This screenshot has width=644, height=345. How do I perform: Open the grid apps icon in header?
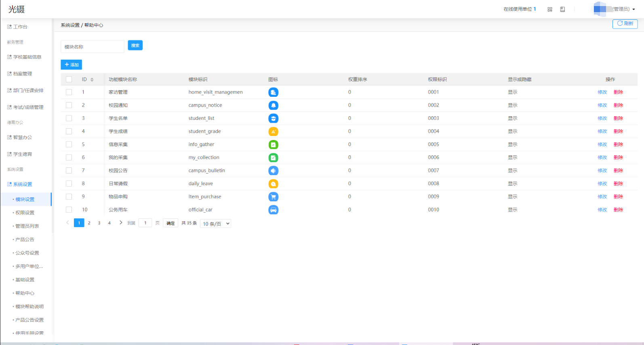click(550, 9)
